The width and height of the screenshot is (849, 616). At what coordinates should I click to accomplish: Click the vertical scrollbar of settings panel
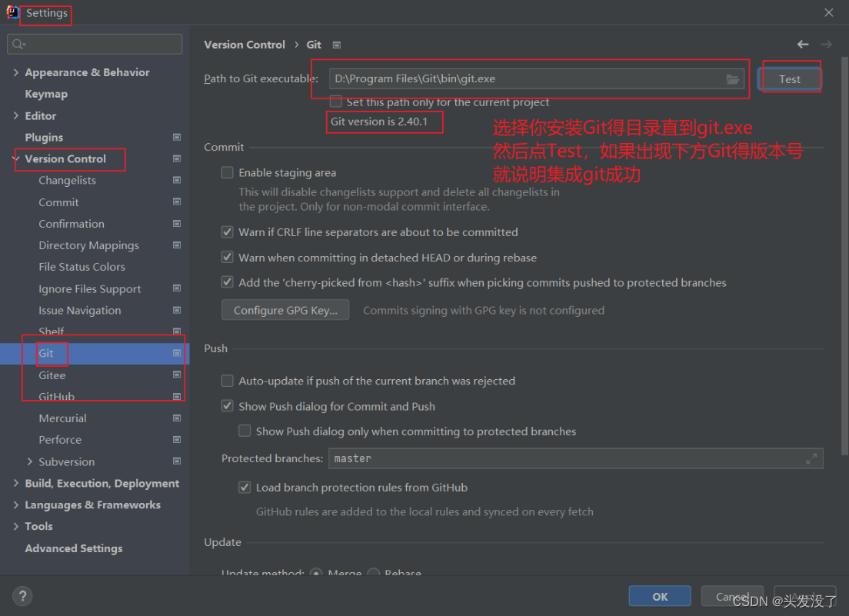click(844, 255)
